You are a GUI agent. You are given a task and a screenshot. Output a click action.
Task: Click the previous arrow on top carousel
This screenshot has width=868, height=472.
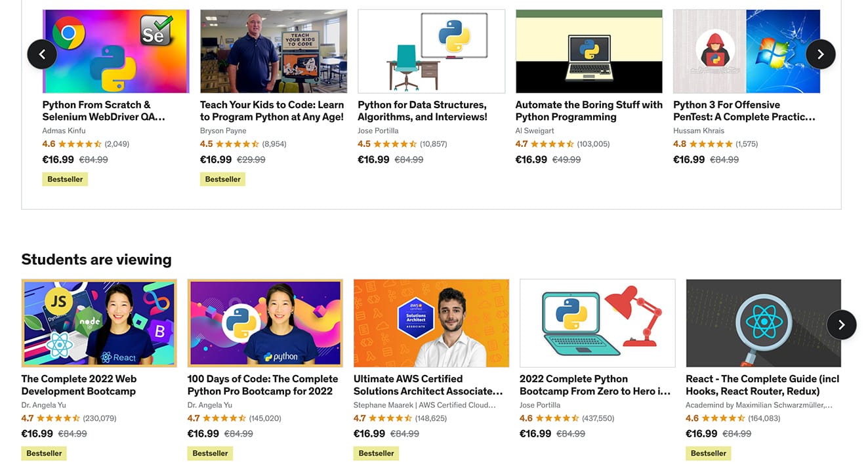tap(42, 54)
